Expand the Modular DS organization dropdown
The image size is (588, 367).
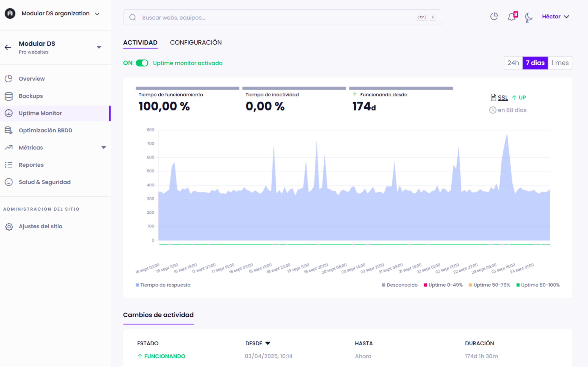pyautogui.click(x=97, y=14)
